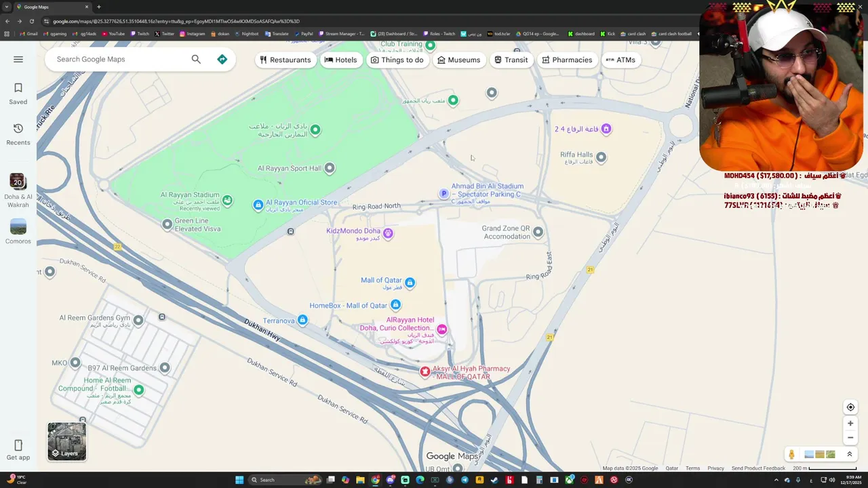The image size is (868, 488).
Task: Open the Kick bookmark
Action: [x=607, y=34]
